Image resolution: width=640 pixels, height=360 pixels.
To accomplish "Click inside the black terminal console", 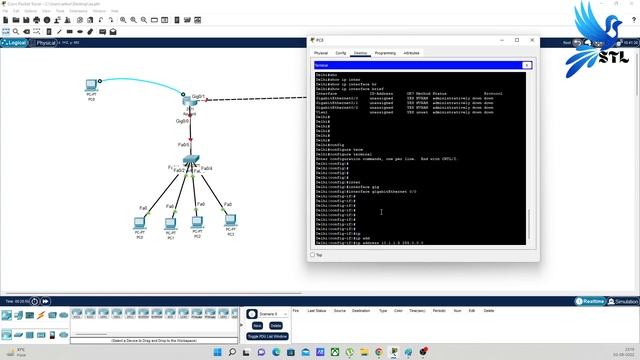I will [420, 158].
